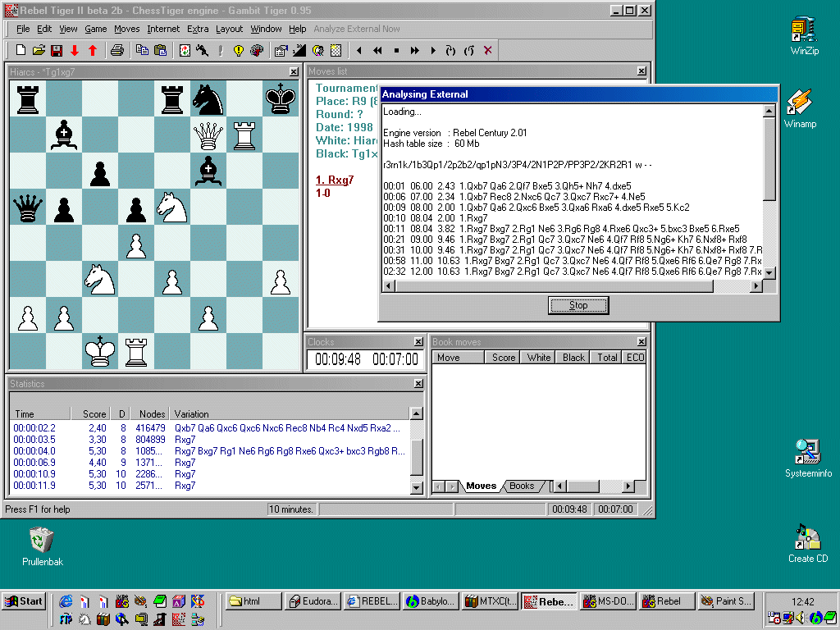Fast forward to game end with the double right arrow
The height and width of the screenshot is (630, 840).
pyautogui.click(x=414, y=50)
